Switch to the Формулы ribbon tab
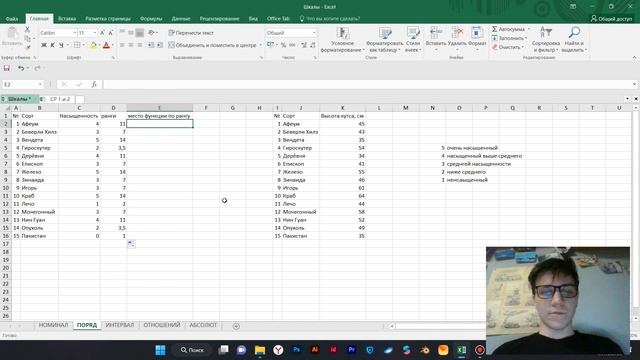The height and width of the screenshot is (360, 640). tap(151, 19)
